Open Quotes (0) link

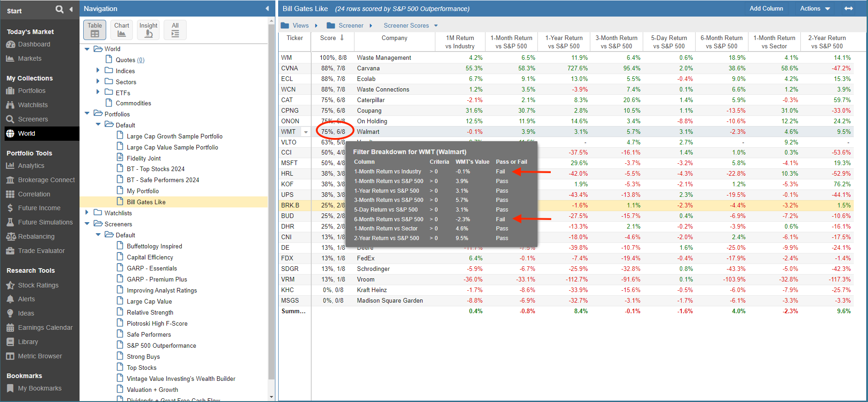(141, 60)
